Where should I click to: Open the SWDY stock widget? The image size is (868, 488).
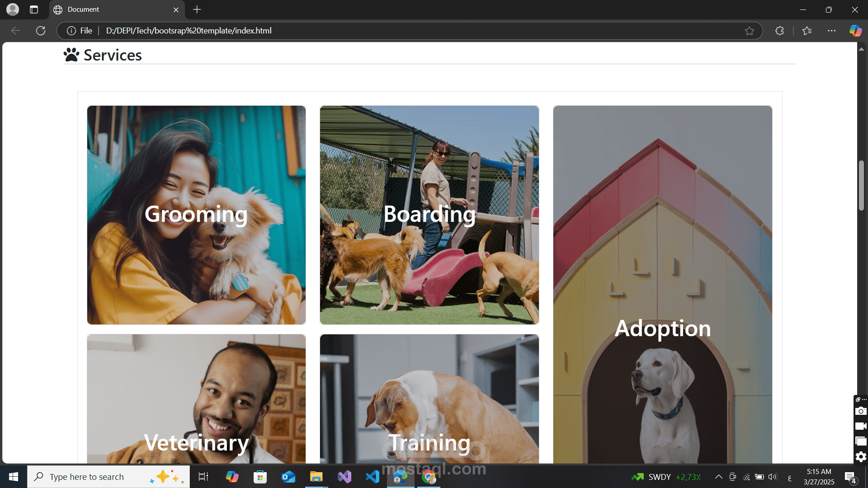[x=666, y=477]
